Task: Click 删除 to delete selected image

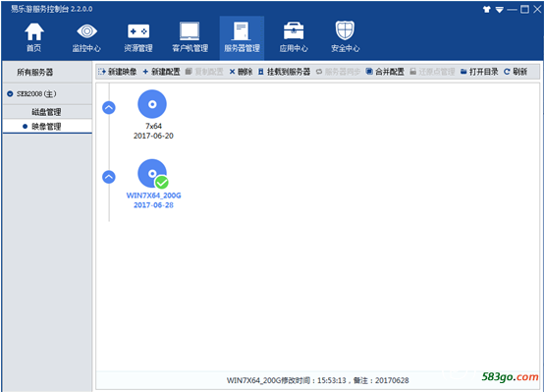Action: pos(241,72)
